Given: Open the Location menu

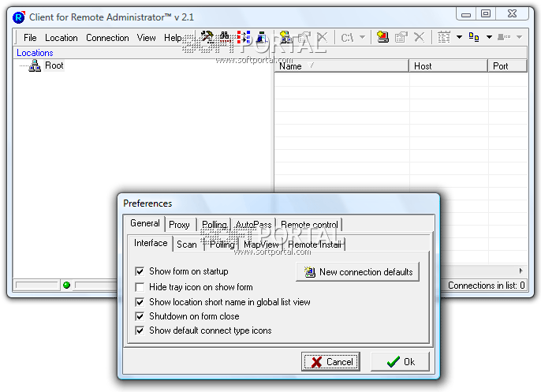Looking at the screenshot, I should (62, 38).
